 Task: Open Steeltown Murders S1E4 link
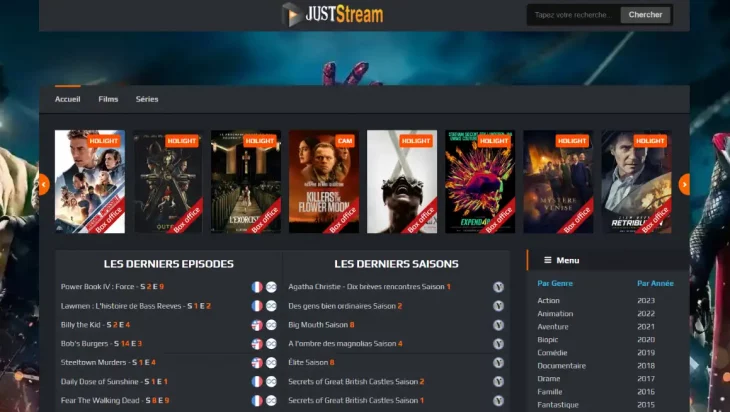tap(108, 362)
